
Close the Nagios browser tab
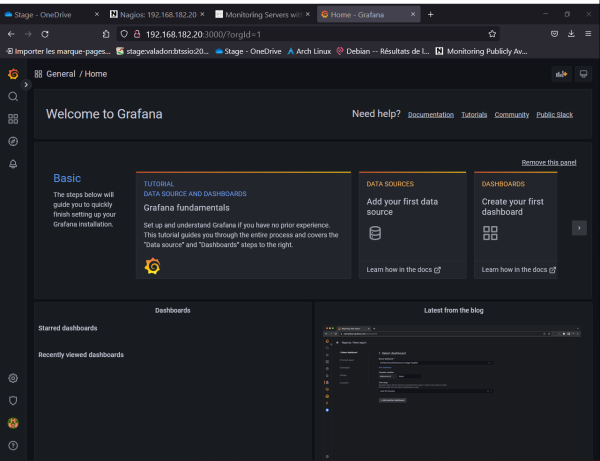tap(202, 14)
